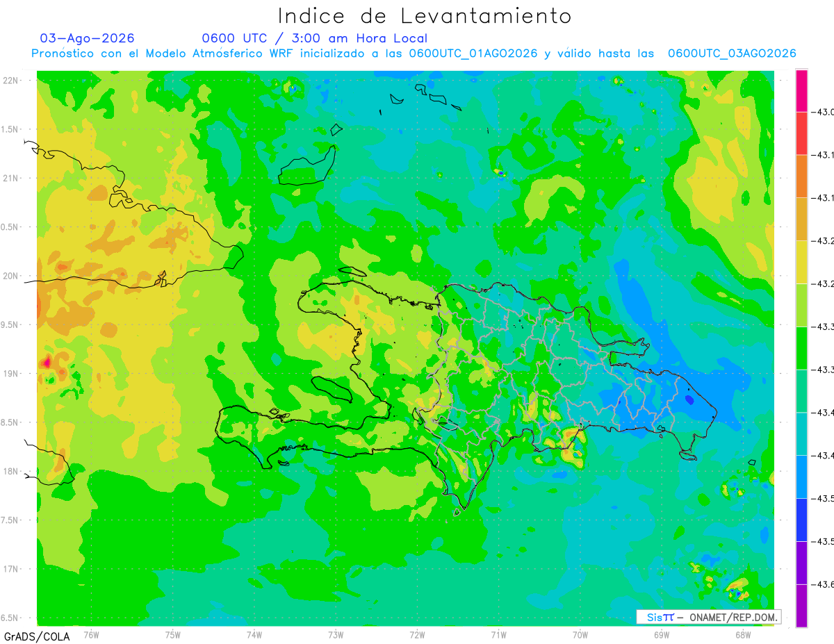
Task: Click the '18N' latitude label
Action: (x=12, y=471)
